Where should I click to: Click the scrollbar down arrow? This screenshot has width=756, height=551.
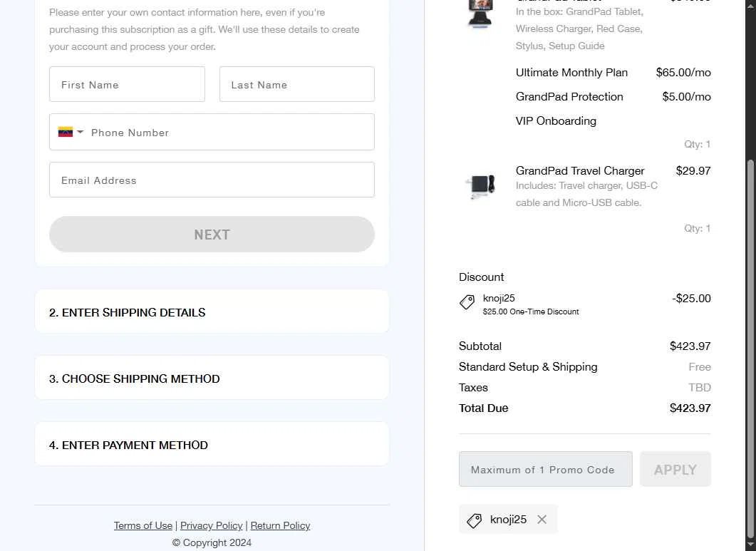[750, 545]
